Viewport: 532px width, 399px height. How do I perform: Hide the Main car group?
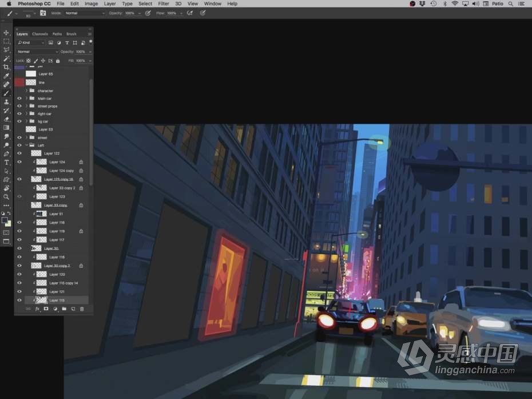(x=19, y=98)
